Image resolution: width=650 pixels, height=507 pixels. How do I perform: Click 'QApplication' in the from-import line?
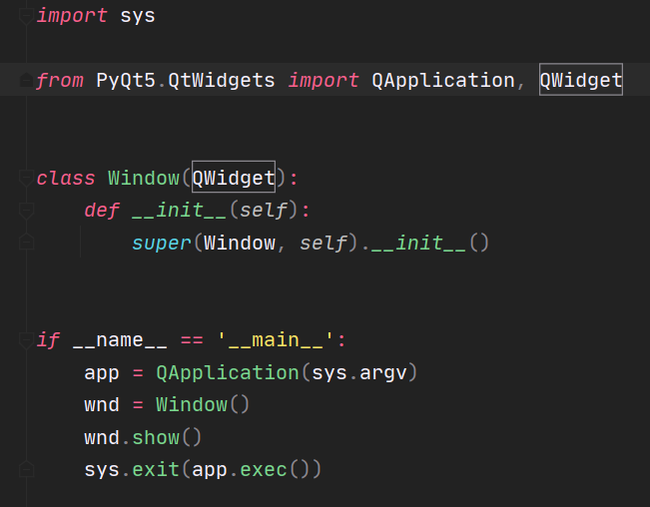[x=443, y=80]
